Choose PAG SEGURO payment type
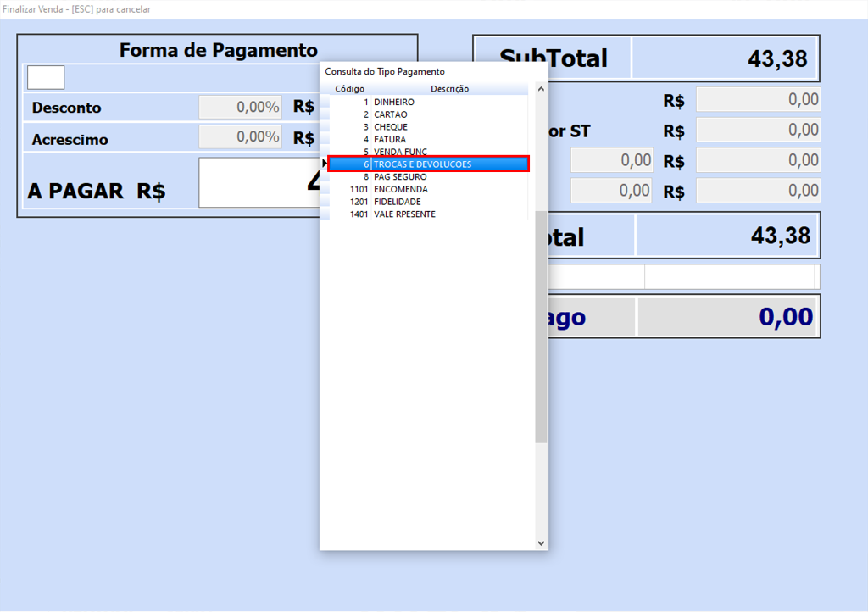 click(400, 176)
